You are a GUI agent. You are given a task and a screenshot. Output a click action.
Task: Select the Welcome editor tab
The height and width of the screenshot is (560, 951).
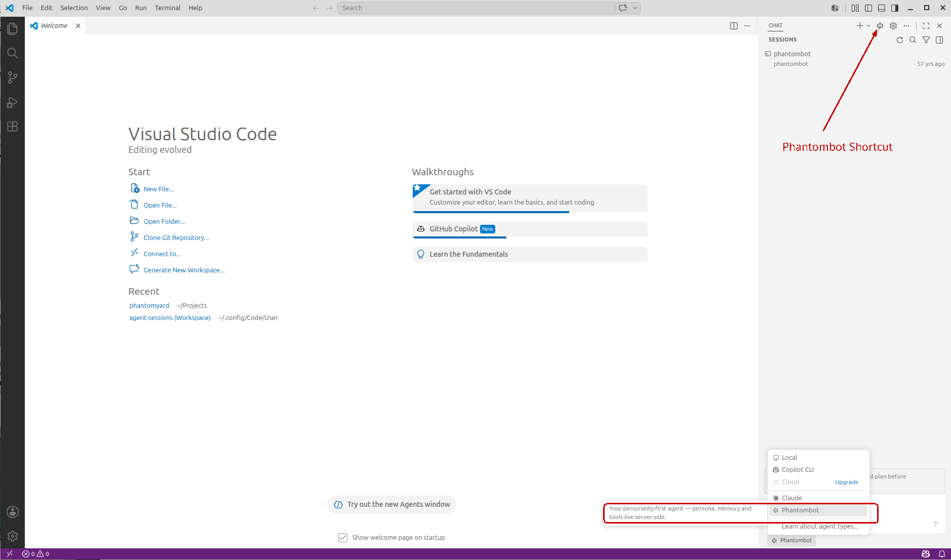pyautogui.click(x=55, y=26)
